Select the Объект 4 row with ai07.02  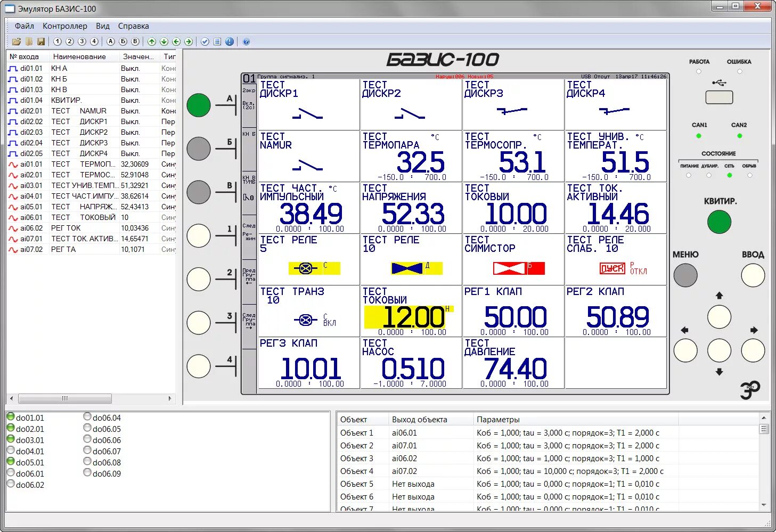tap(549, 471)
